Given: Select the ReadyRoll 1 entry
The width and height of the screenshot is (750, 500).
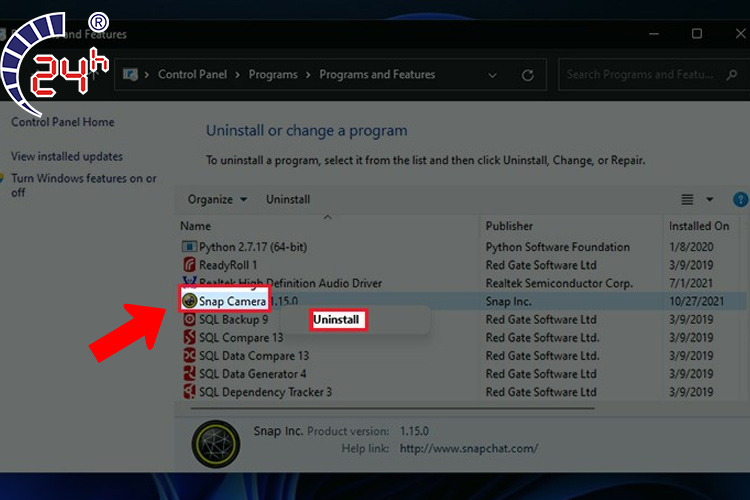Looking at the screenshot, I should tap(228, 265).
